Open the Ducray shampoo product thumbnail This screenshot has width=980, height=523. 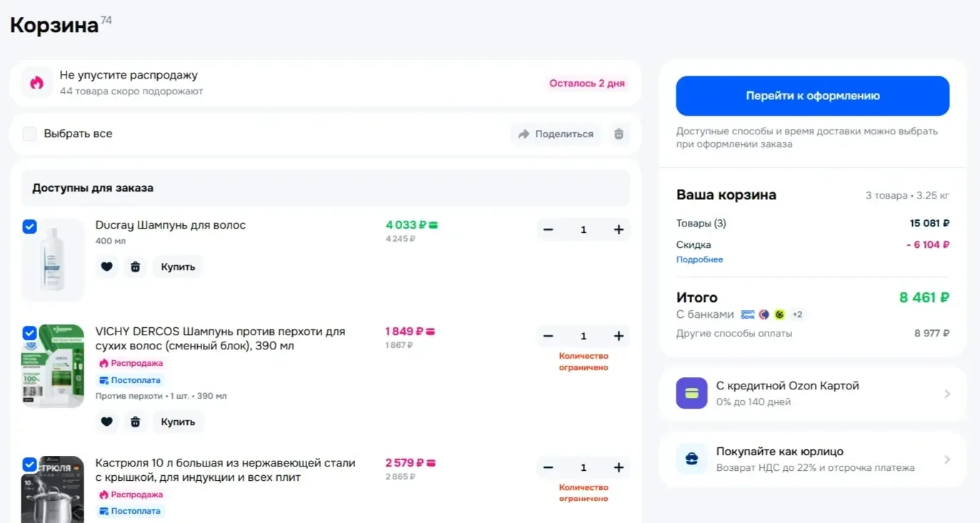tap(53, 259)
